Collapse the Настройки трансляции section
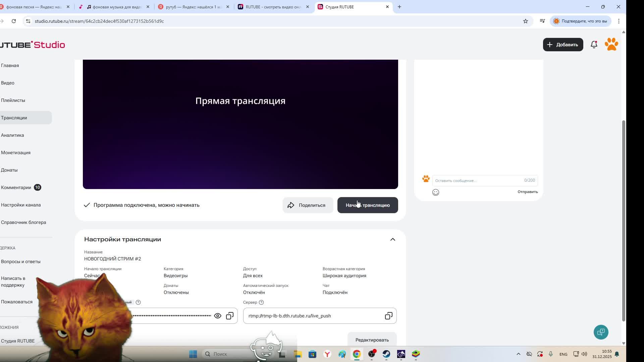Image resolution: width=644 pixels, height=362 pixels. pyautogui.click(x=392, y=239)
